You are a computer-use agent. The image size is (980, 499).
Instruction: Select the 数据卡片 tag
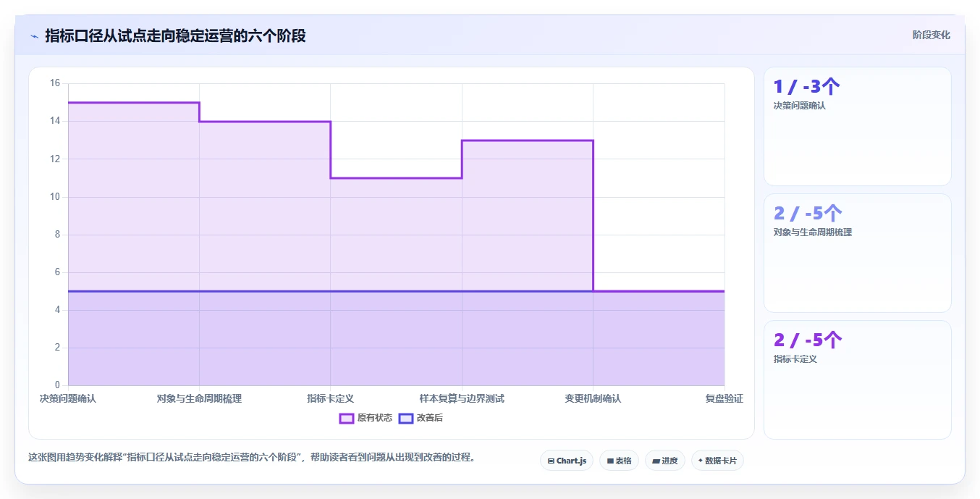pyautogui.click(x=717, y=461)
